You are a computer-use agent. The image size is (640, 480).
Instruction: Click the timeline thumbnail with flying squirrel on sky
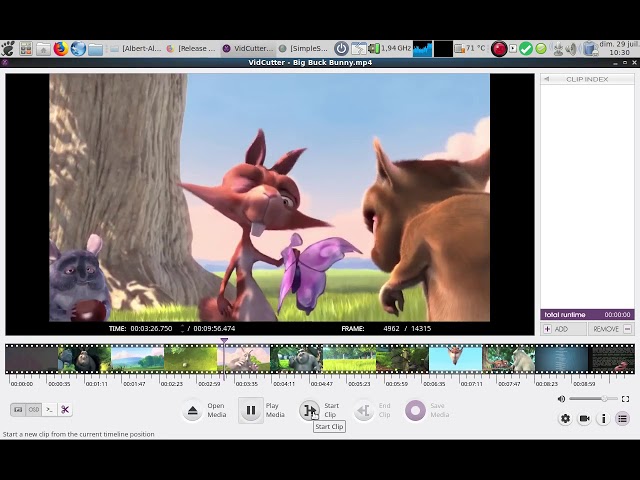click(x=455, y=359)
